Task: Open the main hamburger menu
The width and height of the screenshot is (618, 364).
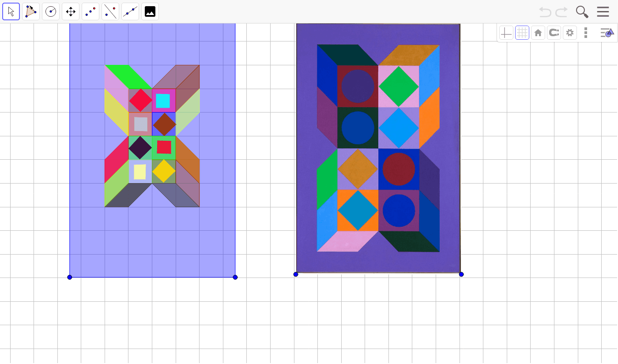Action: 603,12
